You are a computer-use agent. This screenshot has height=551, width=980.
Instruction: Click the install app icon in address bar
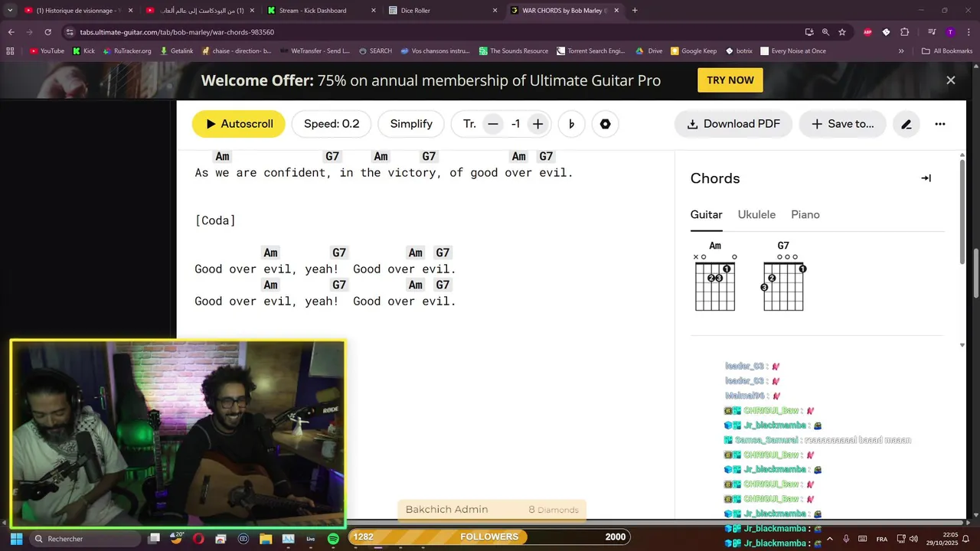coord(809,32)
